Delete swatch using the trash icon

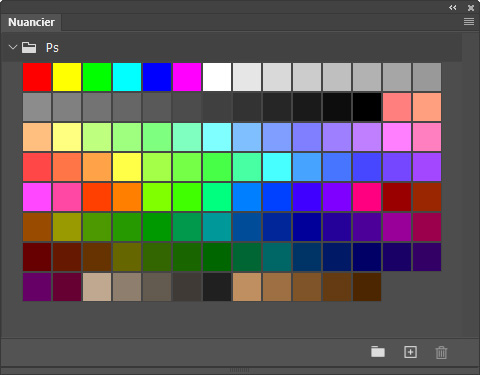pyautogui.click(x=441, y=352)
